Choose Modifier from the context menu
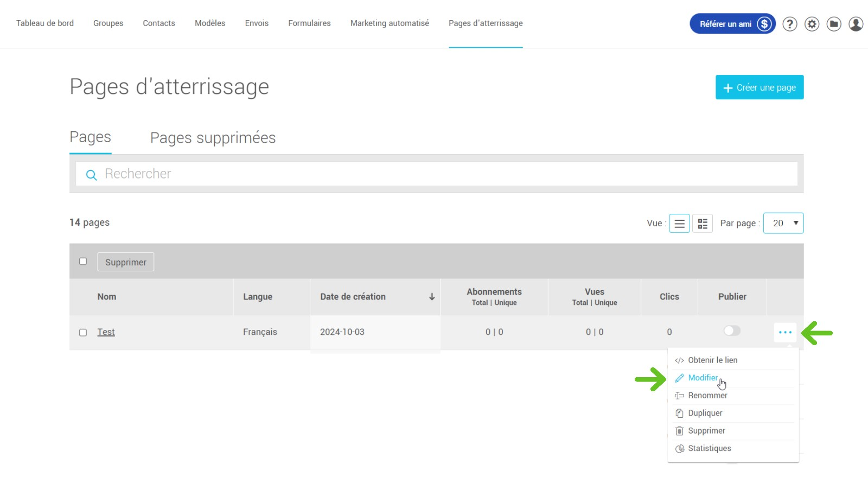This screenshot has height=477, width=868. [x=703, y=378]
